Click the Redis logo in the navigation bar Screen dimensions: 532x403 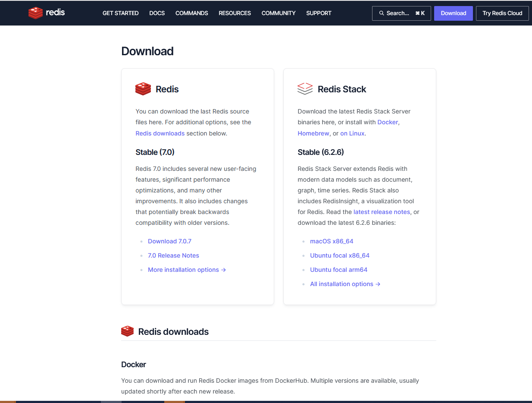[46, 13]
